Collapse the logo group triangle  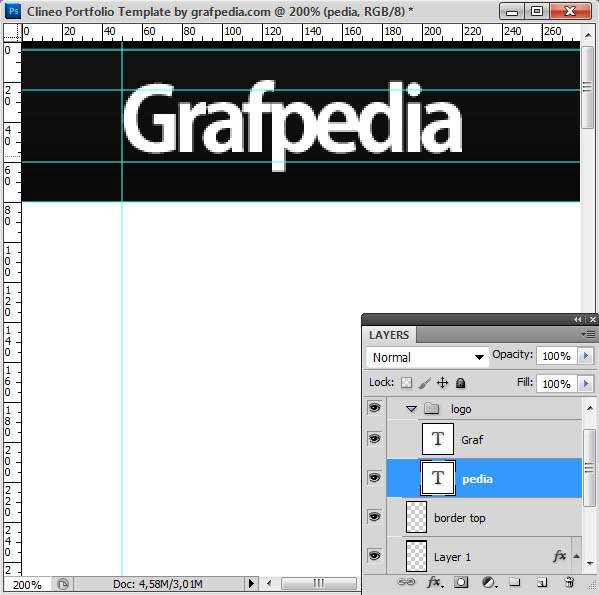[x=411, y=409]
